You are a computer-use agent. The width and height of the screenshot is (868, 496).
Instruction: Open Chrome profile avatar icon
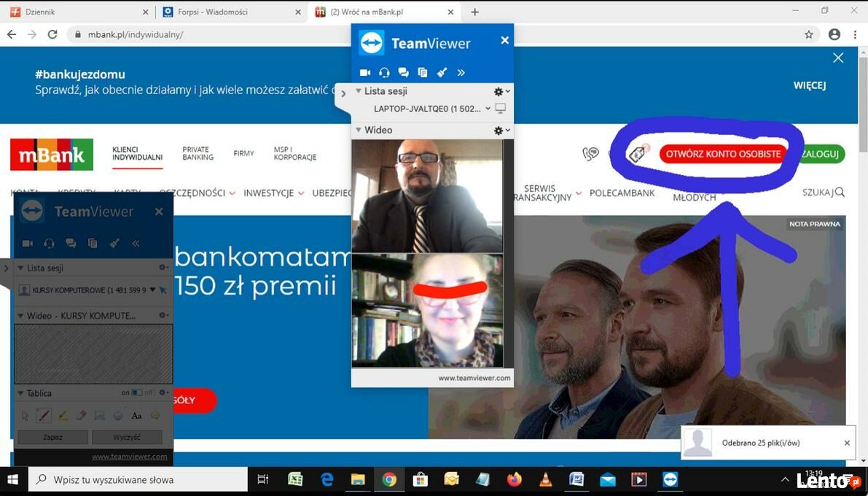(x=834, y=34)
